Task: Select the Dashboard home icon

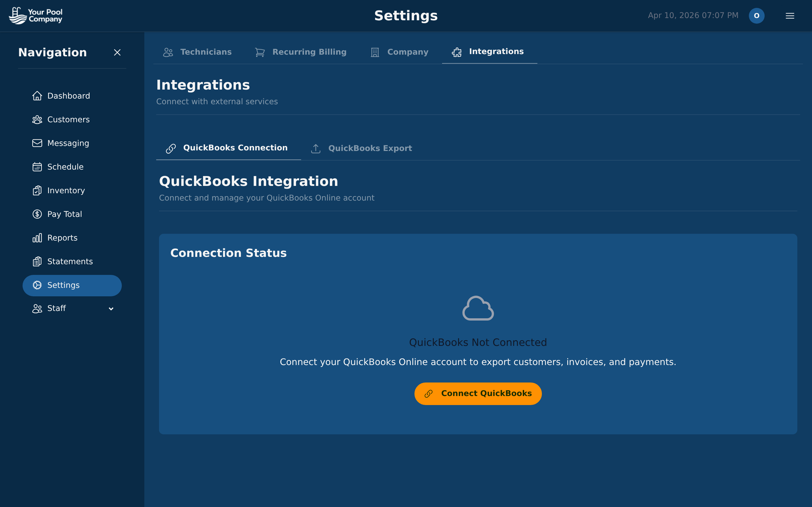Action: click(37, 96)
